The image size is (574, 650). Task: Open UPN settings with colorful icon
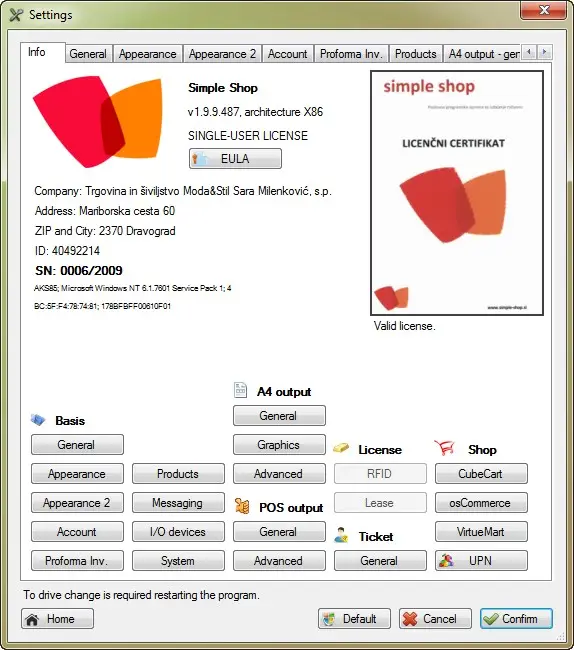tap(481, 561)
